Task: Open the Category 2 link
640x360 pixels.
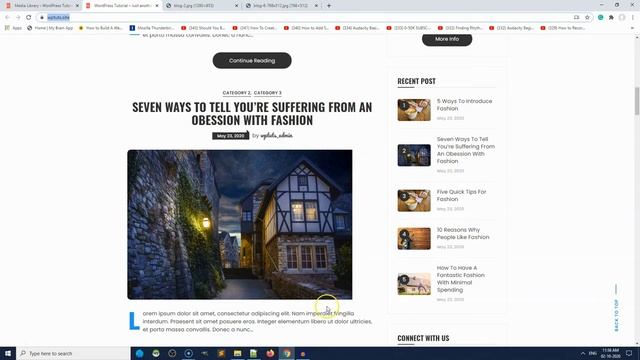Action: pyautogui.click(x=236, y=93)
